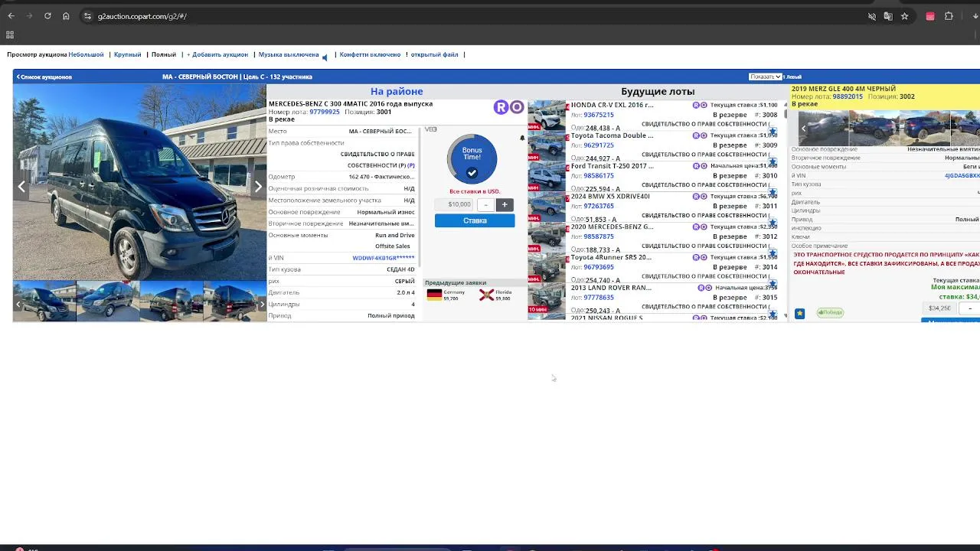Star the Ford Transit lot
The width and height of the screenshot is (980, 551).
click(x=773, y=193)
